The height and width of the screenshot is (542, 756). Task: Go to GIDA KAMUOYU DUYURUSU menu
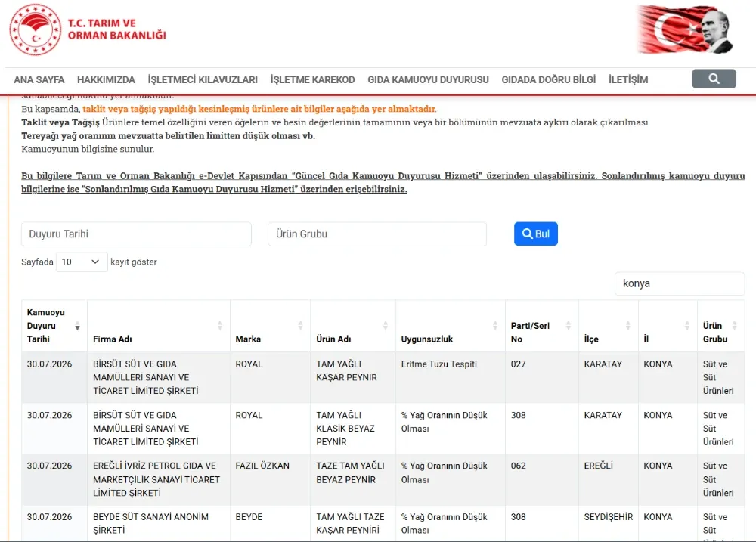point(428,79)
